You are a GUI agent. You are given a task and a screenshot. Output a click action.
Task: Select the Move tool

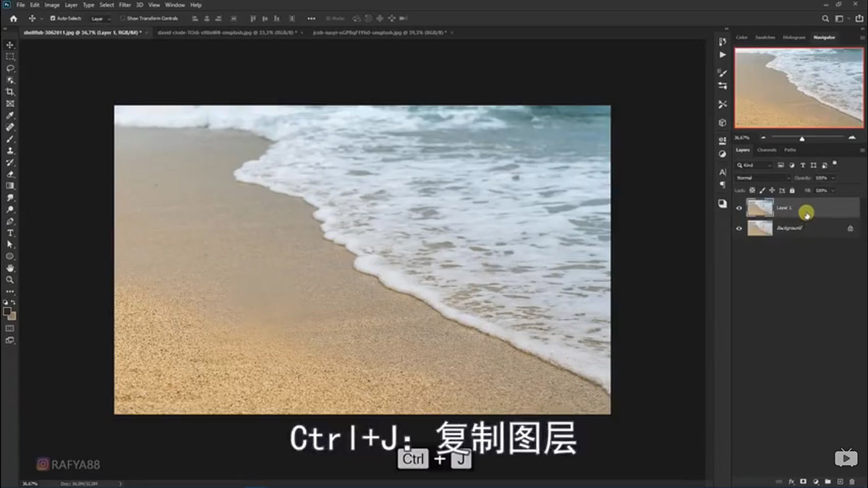tap(9, 44)
